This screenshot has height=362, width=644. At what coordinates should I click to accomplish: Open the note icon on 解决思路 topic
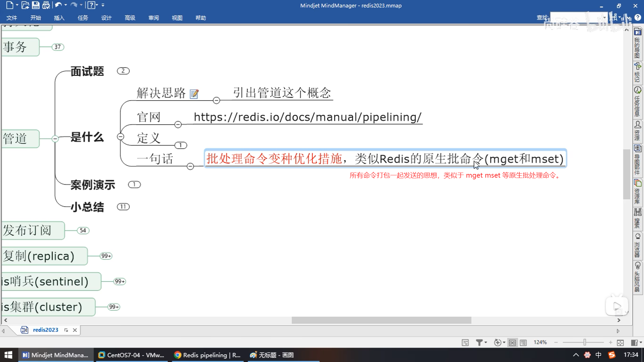pyautogui.click(x=194, y=94)
